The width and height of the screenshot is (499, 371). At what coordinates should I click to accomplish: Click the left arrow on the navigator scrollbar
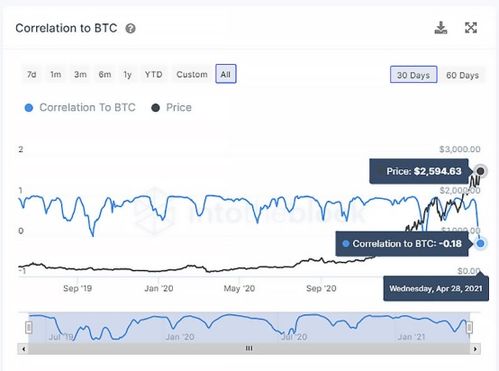pos(23,349)
